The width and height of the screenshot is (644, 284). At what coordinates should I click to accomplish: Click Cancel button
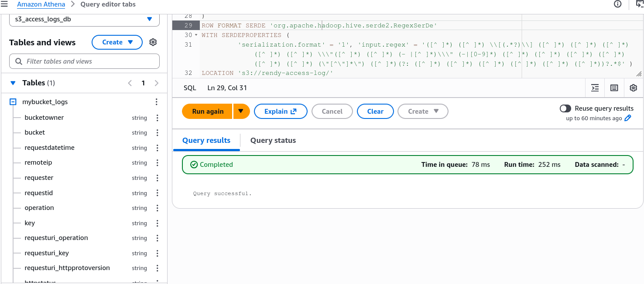332,112
